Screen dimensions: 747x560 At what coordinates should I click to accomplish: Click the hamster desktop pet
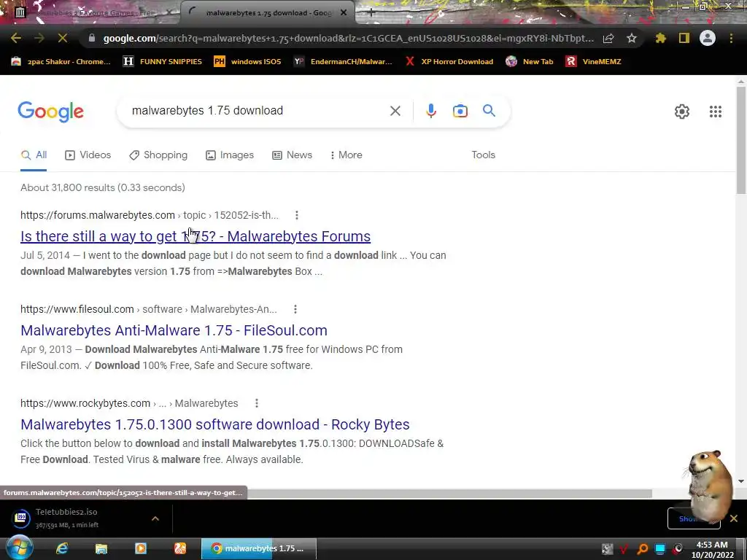[x=709, y=485]
